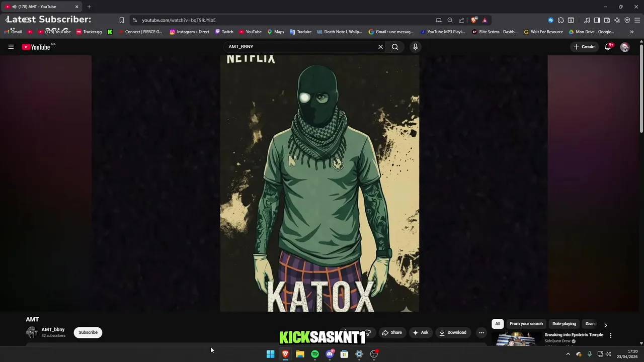Select the From your search chip
644x362 pixels.
coord(526,324)
